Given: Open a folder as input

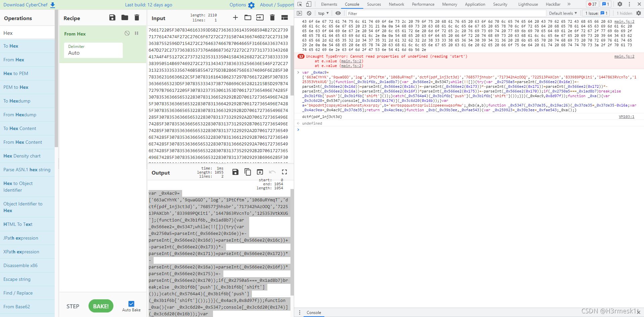Looking at the screenshot, I should point(248,17).
